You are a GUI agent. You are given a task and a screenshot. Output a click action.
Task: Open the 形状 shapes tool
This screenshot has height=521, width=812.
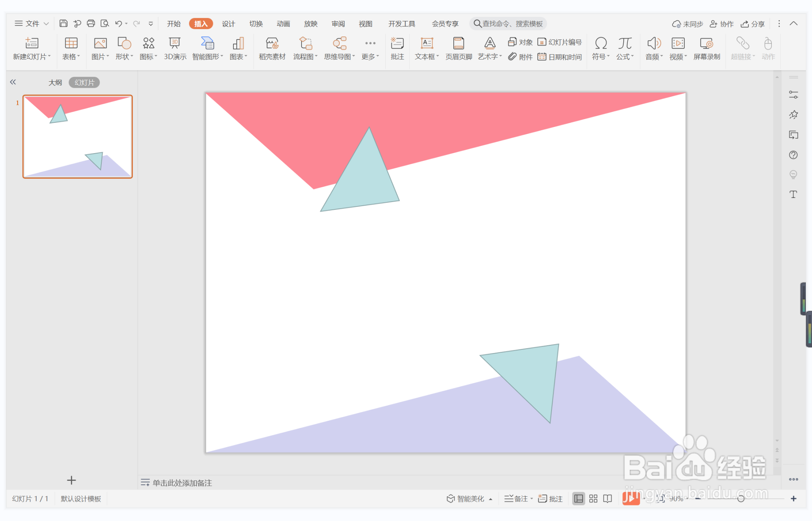(x=124, y=48)
